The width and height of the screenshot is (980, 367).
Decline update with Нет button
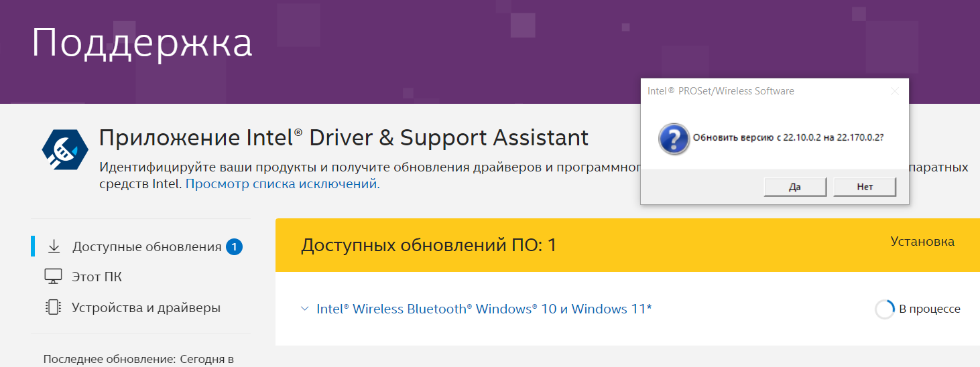[865, 187]
